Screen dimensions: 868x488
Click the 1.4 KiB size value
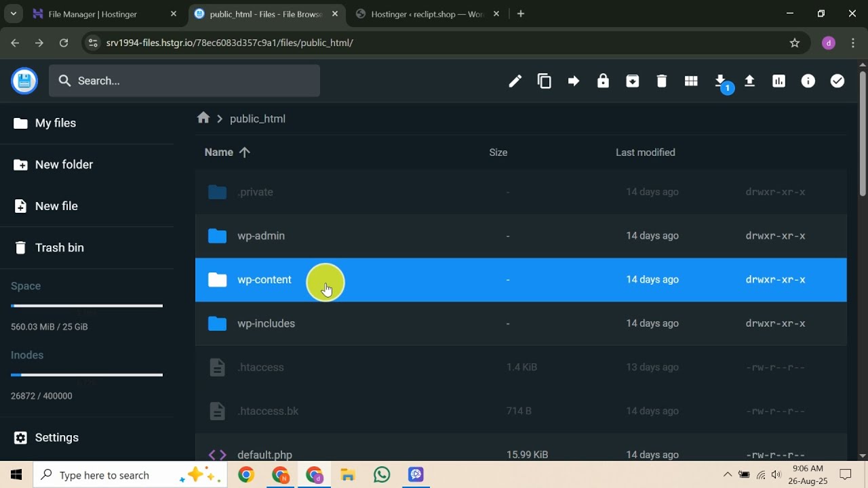[521, 367]
